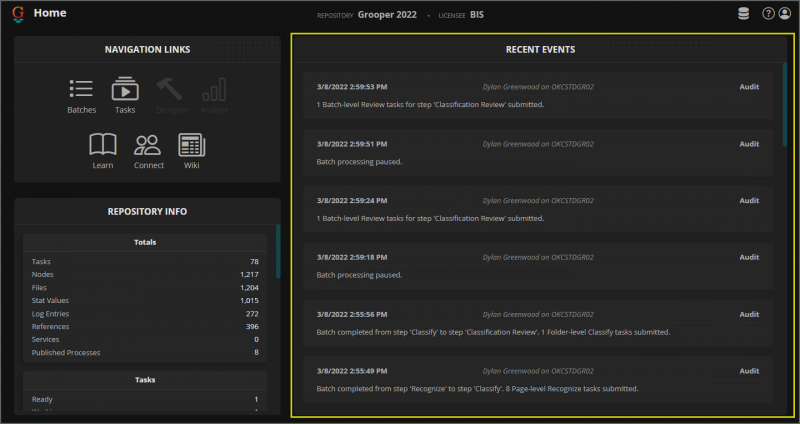Click the Services total row

(145, 339)
